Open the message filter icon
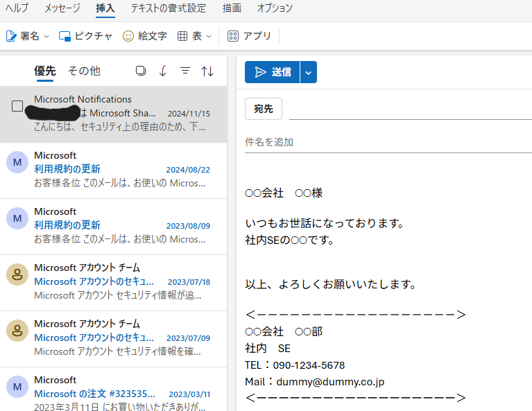532x411 pixels. click(185, 71)
